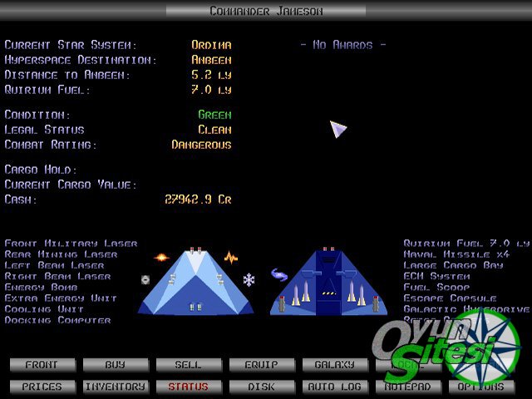Click the Extra Energy Unit entry
This screenshot has height=399, width=532.
(x=61, y=298)
